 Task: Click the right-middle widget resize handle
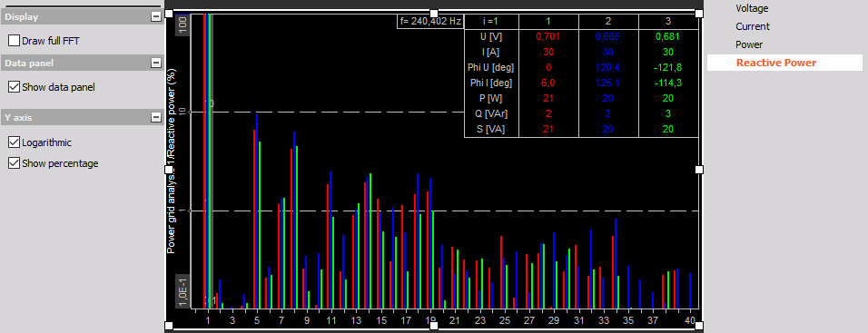(699, 170)
